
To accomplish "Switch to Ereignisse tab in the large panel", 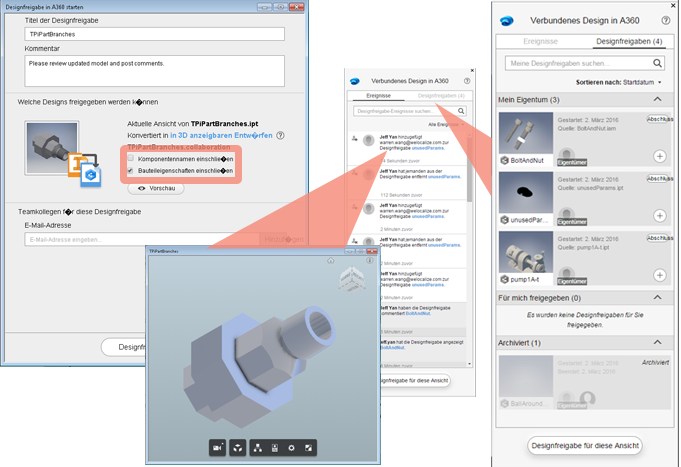I will click(x=540, y=41).
